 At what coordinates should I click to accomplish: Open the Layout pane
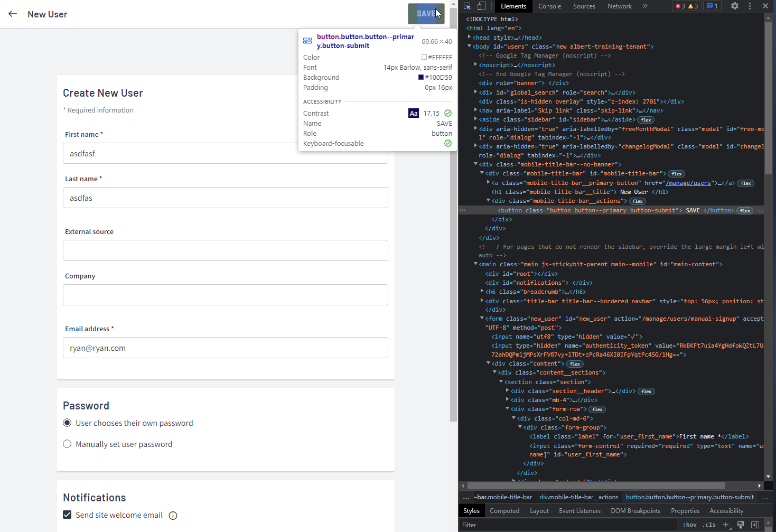click(539, 511)
